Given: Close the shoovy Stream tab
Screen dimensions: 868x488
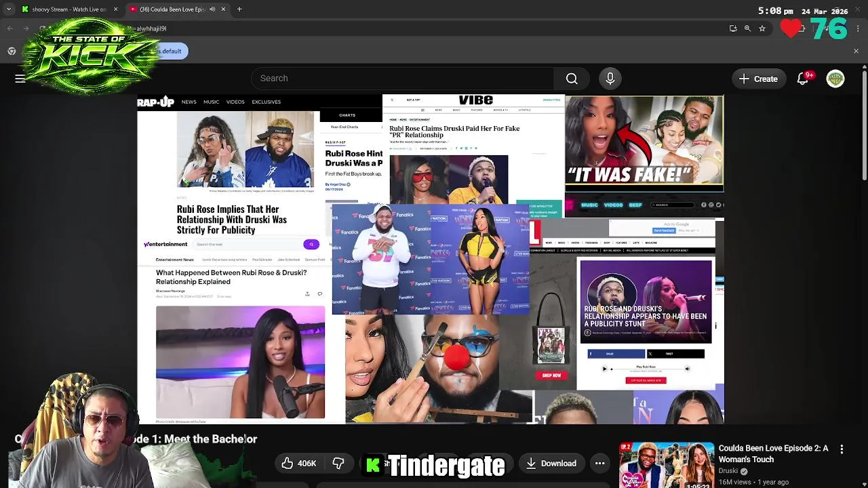Looking at the screenshot, I should [x=115, y=9].
